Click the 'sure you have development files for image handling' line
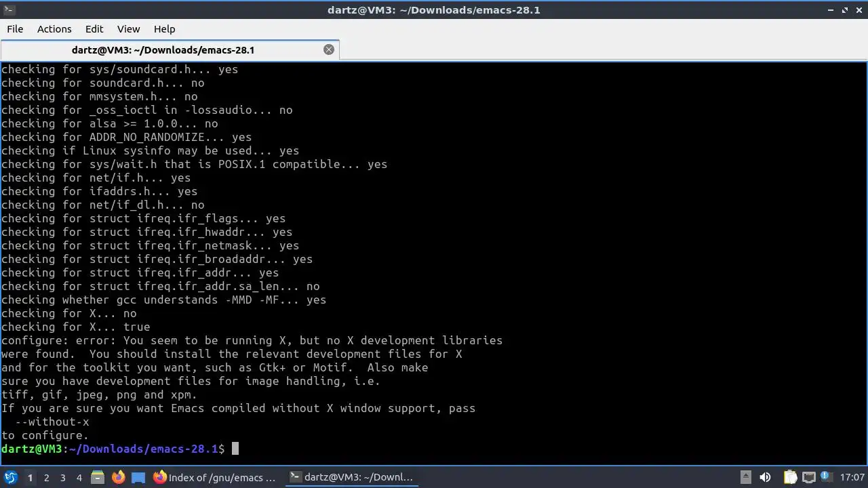Image resolution: width=868 pixels, height=488 pixels. pos(191,381)
